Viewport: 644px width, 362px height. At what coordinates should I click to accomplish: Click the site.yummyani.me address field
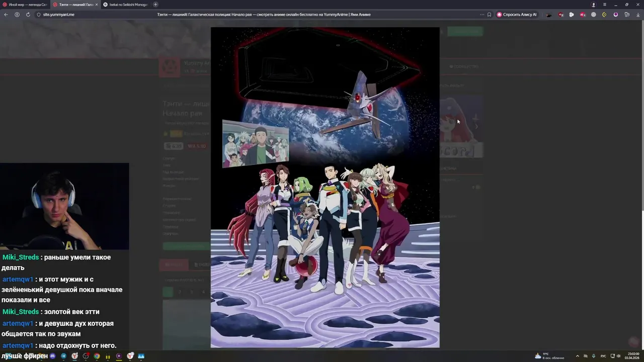point(59,15)
